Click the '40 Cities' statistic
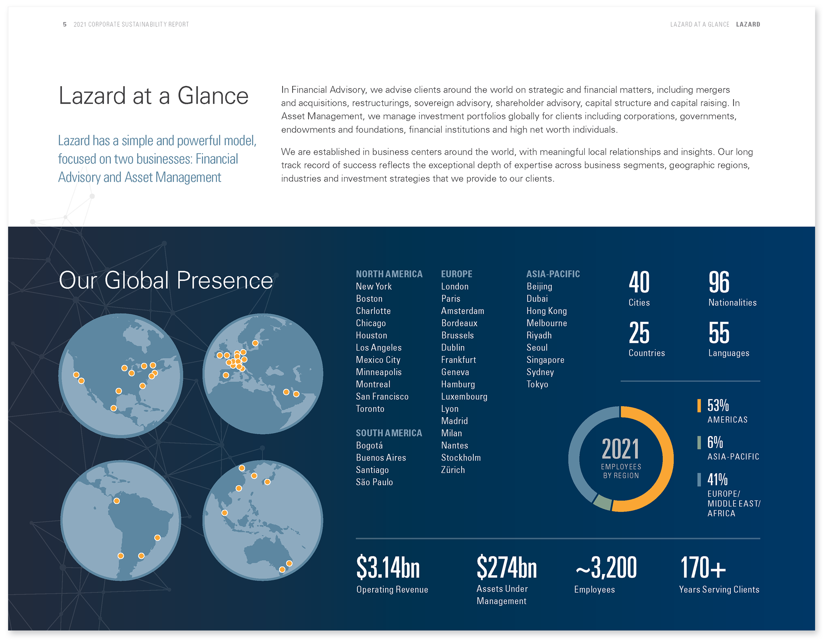 click(639, 288)
